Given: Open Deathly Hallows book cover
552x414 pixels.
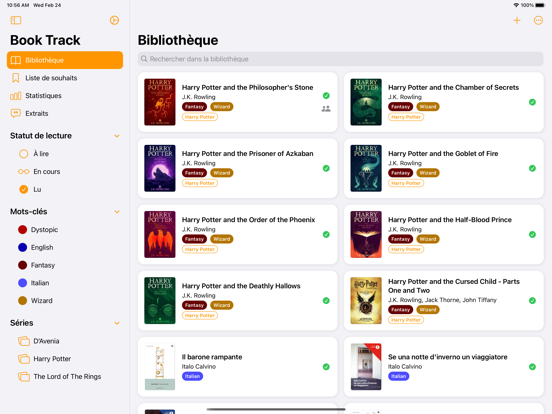Looking at the screenshot, I should pos(160,301).
